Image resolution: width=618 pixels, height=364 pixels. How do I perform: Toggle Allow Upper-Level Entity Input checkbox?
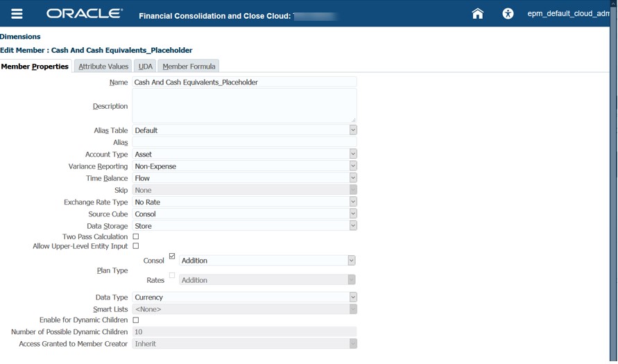point(136,246)
